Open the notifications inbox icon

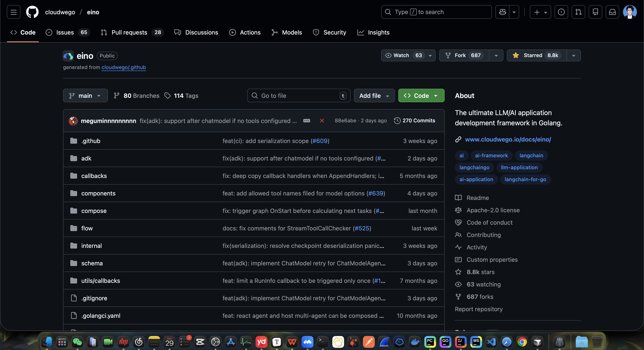(x=612, y=12)
